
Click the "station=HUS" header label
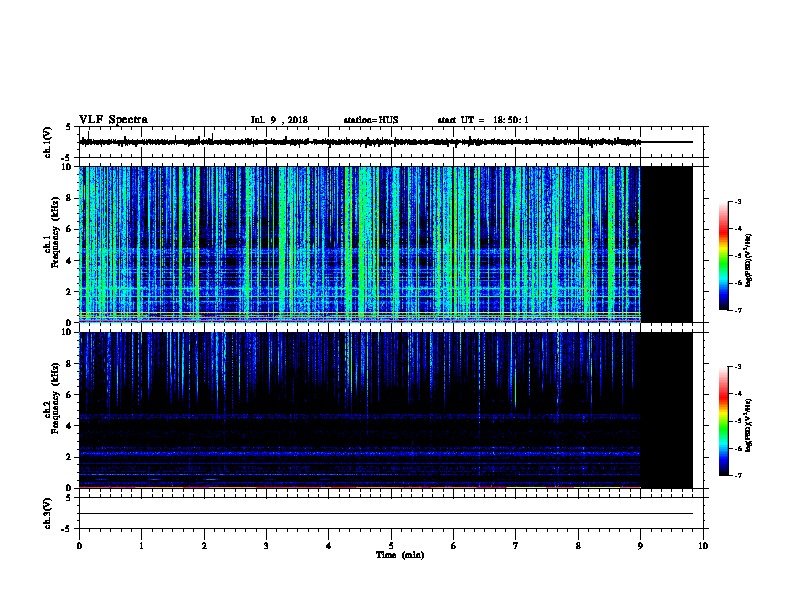(371, 120)
